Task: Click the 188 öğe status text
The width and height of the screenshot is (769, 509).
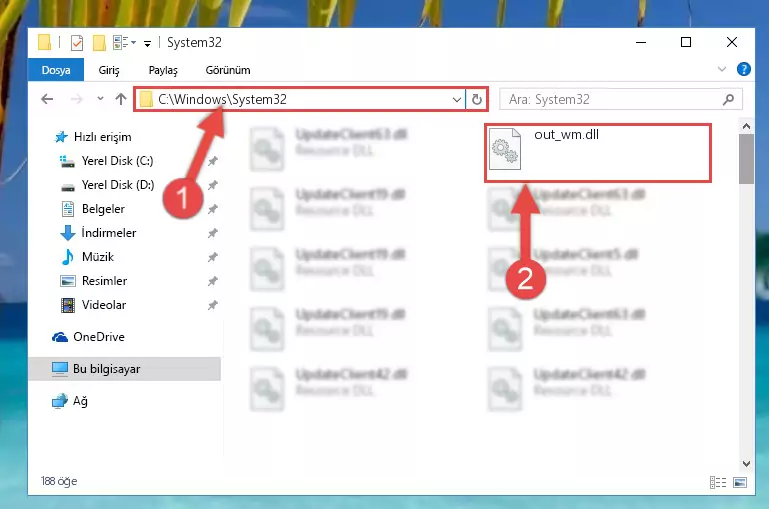Action: [x=59, y=481]
